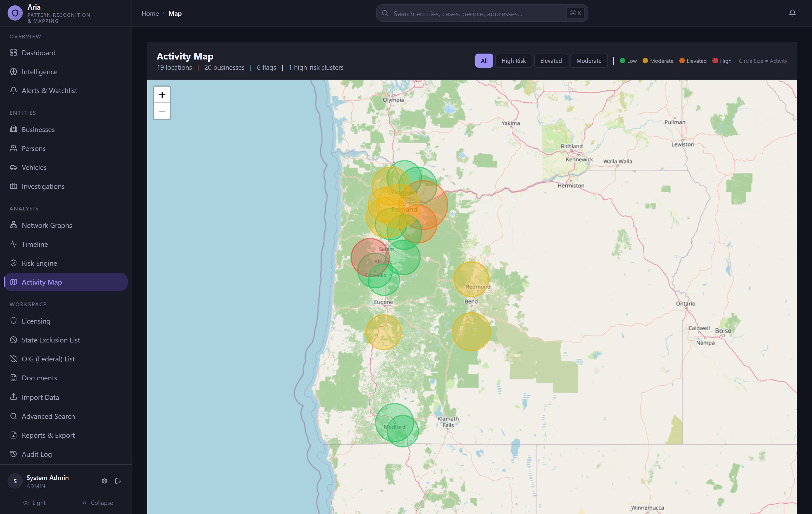Click the search magnifier icon in top bar

[385, 13]
